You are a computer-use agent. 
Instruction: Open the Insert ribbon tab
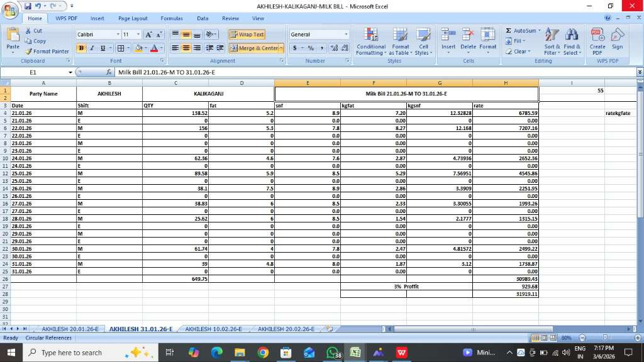click(97, 18)
